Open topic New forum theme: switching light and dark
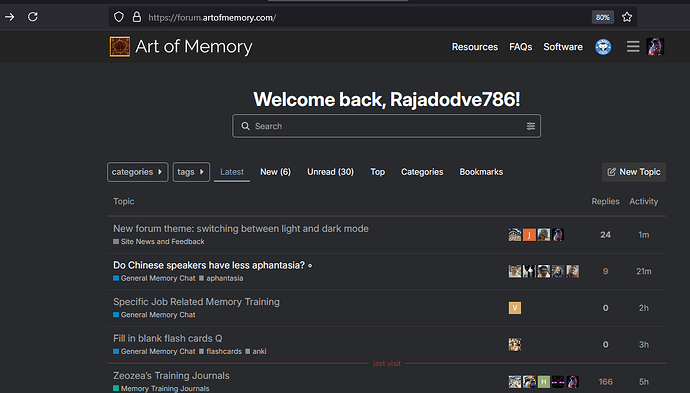The height and width of the screenshot is (393, 690). pos(241,229)
